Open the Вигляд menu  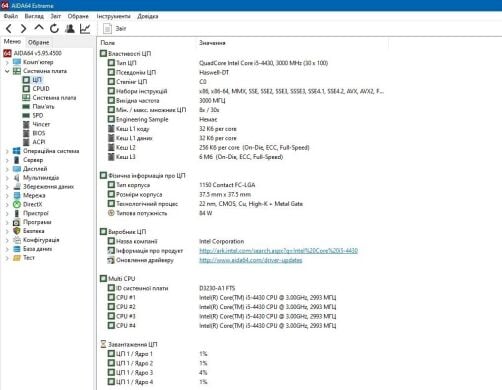coord(34,16)
